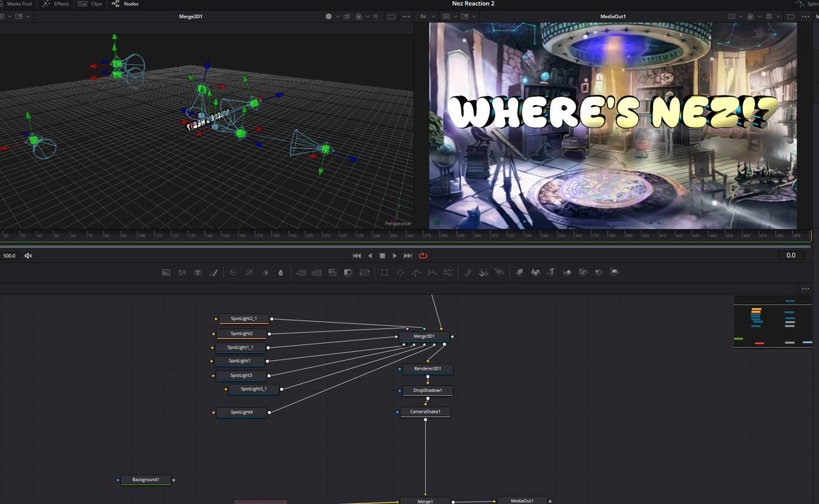Image resolution: width=819 pixels, height=504 pixels.
Task: Select the SpotLight4 node
Action: pyautogui.click(x=242, y=412)
